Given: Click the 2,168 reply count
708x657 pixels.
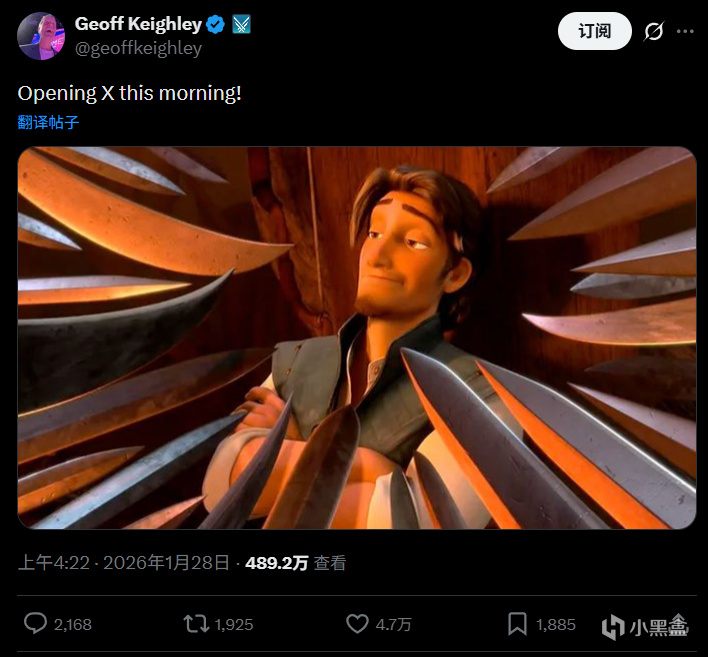Looking at the screenshot, I should (72, 624).
